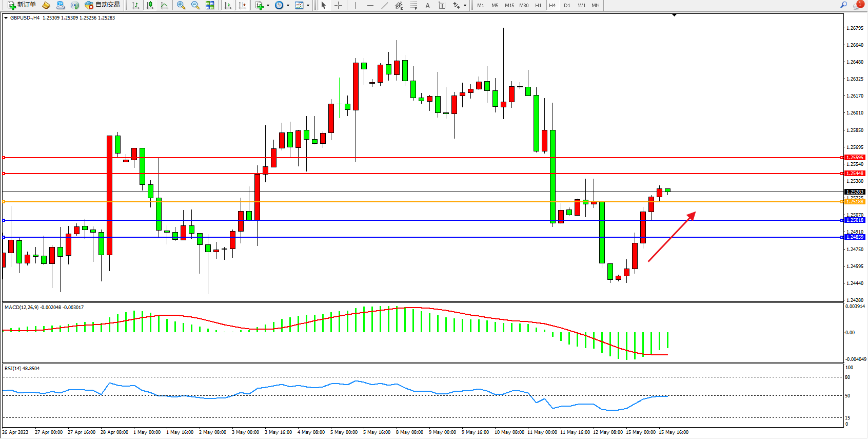This screenshot has width=868, height=439.
Task: Switch chart to candlestick mode
Action: [150, 5]
